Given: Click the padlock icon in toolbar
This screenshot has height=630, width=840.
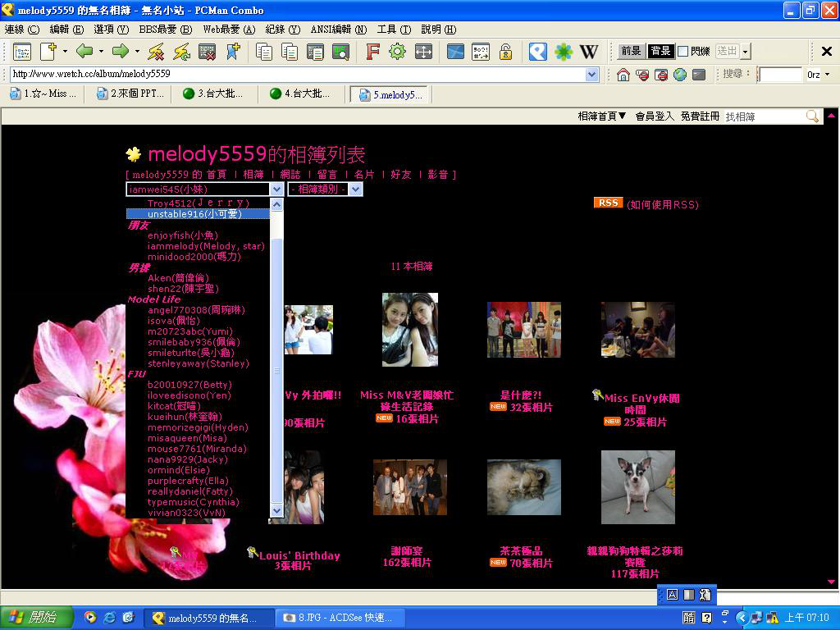Looking at the screenshot, I should point(506,52).
